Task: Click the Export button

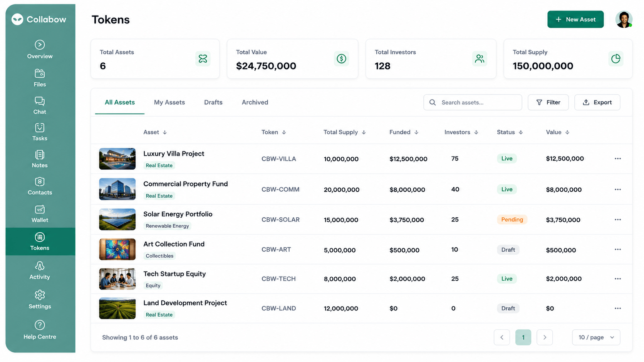Action: pos(597,102)
